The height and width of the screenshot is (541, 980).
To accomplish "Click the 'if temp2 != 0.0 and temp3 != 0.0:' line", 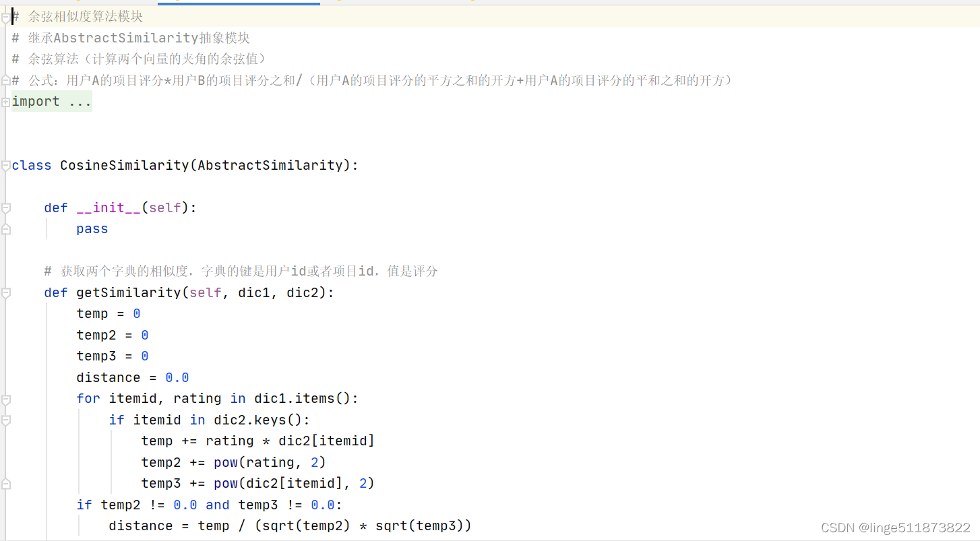I will tap(210, 505).
